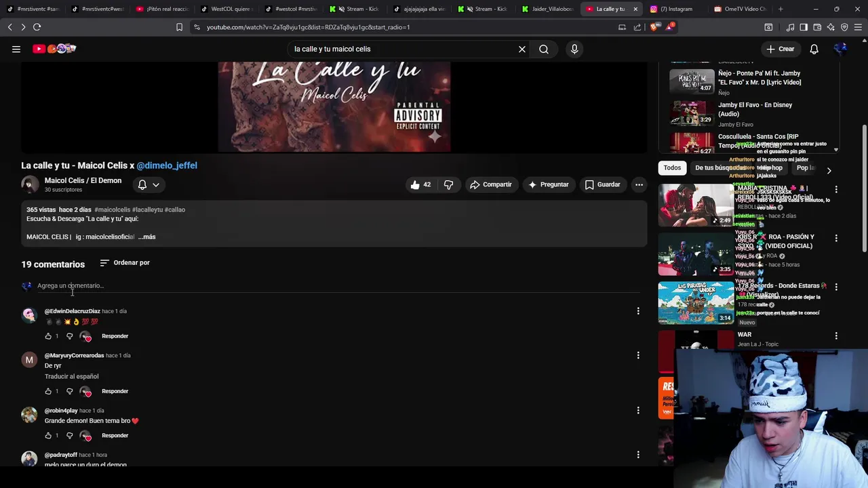The width and height of the screenshot is (868, 488).
Task: Switch to Jaider_Villalobos tab
Action: [x=548, y=9]
